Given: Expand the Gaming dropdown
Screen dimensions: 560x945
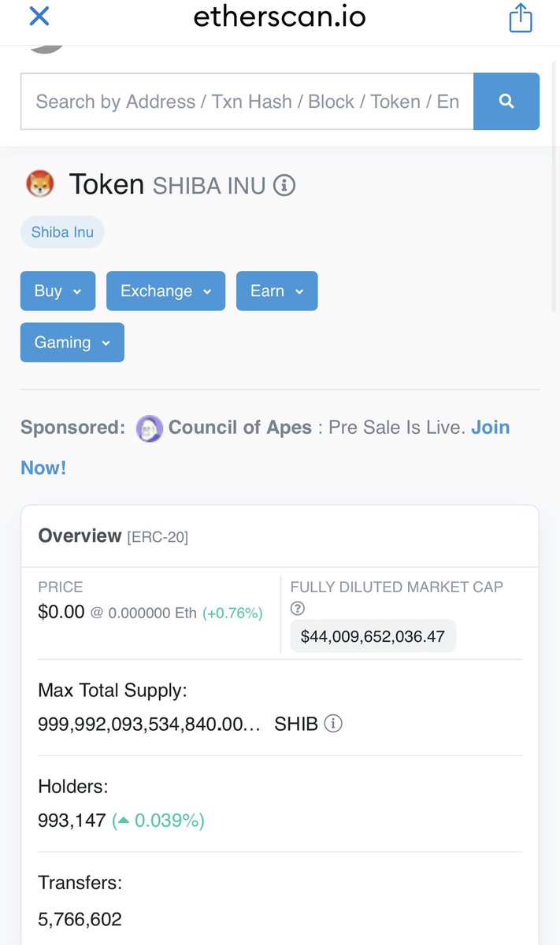Looking at the screenshot, I should 72,343.
